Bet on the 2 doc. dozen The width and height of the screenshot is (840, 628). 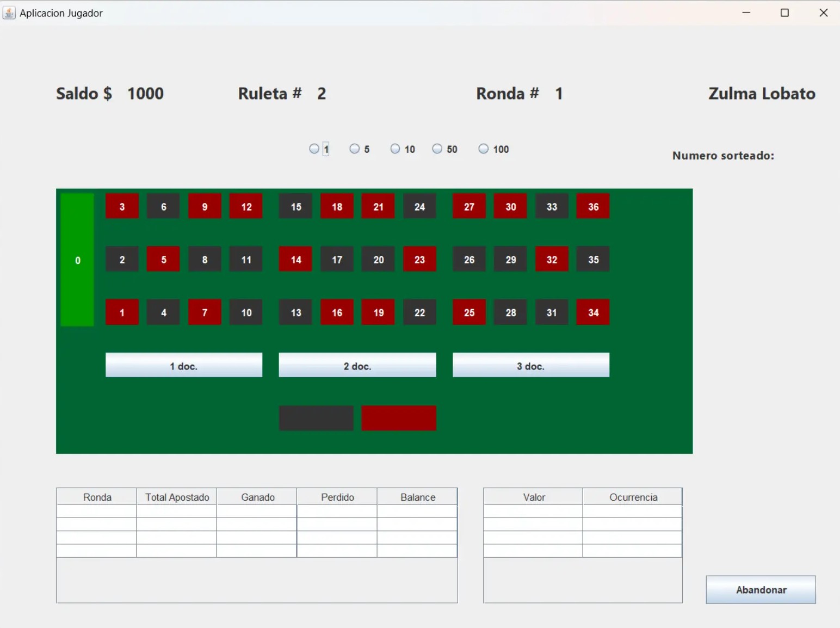coord(357,365)
